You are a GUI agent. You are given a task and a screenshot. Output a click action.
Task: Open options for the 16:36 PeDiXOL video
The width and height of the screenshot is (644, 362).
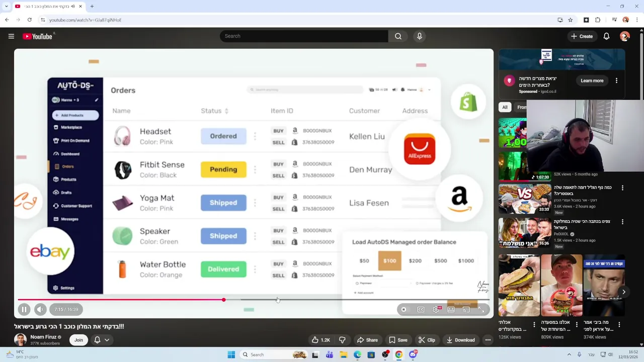pyautogui.click(x=622, y=222)
